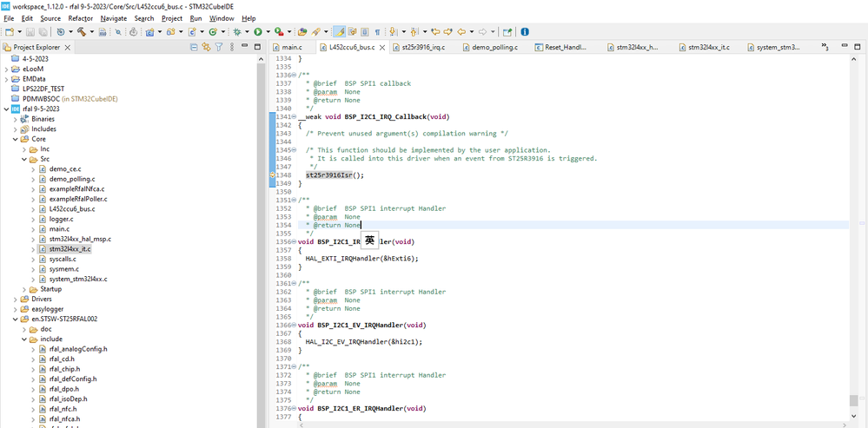Open the New file dropdown arrow
The height and width of the screenshot is (428, 868).
coord(19,32)
